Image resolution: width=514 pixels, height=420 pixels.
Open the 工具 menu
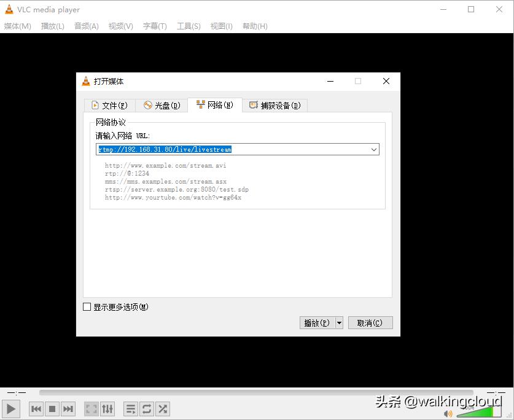(188, 26)
